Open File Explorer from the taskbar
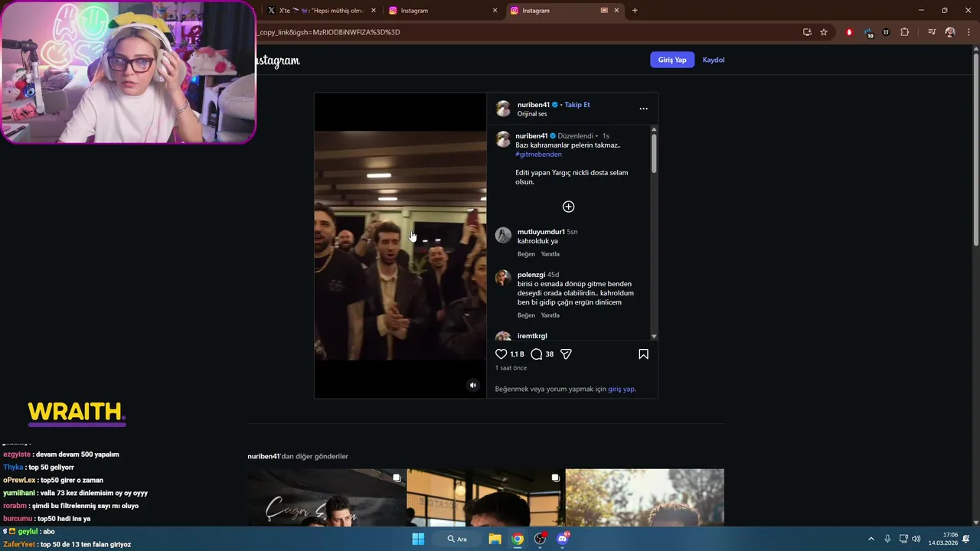The height and width of the screenshot is (551, 980). pos(495,539)
